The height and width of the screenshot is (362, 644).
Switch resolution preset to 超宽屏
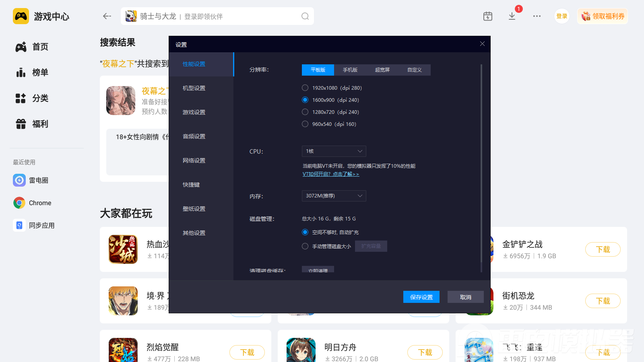coord(382,70)
